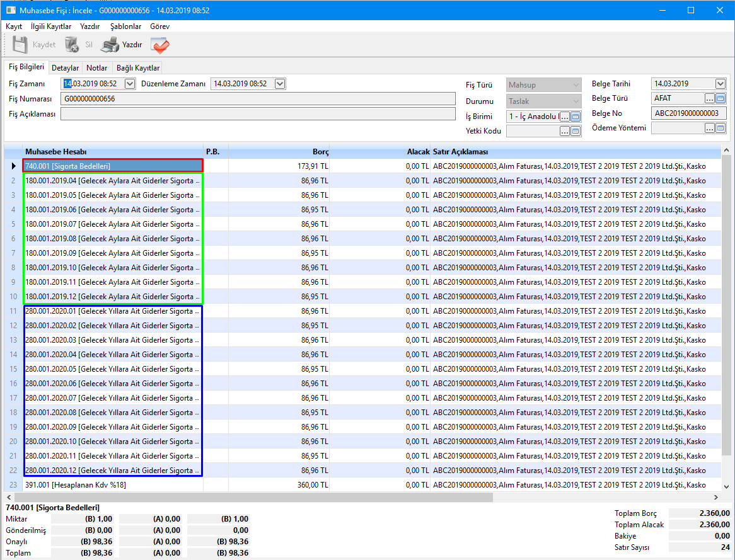The height and width of the screenshot is (560, 735).
Task: Click the Yetki Kodu ellipsis lookup button
Action: [565, 131]
